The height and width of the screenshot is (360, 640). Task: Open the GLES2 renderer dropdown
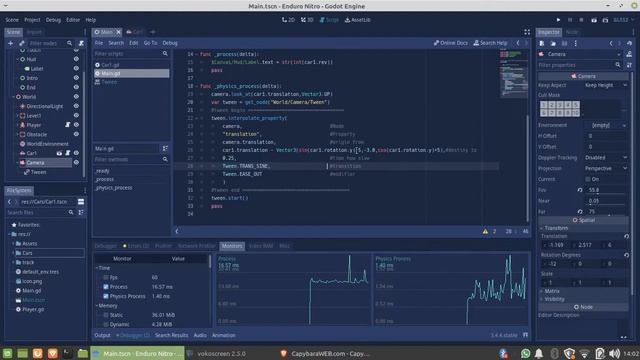(x=623, y=20)
